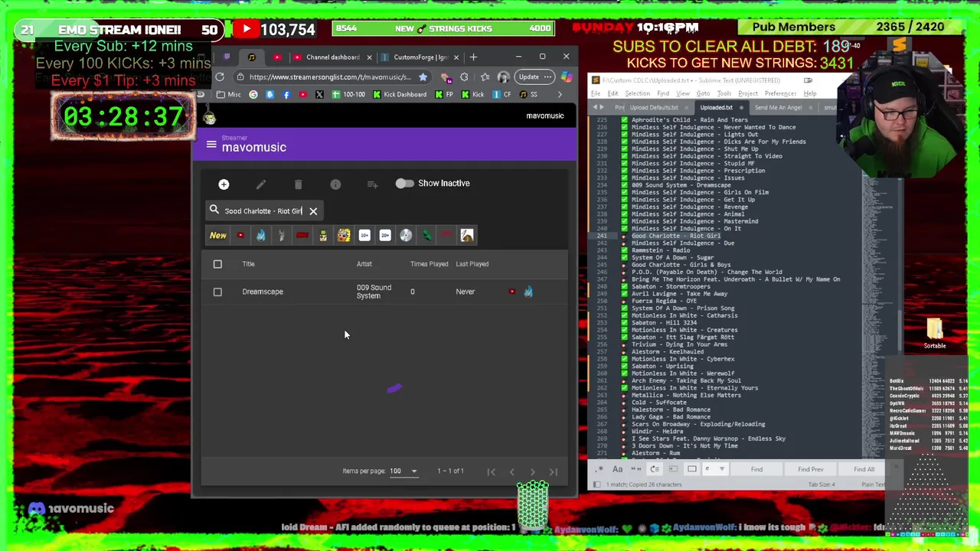Open items per page dropdown
The width and height of the screenshot is (980, 551).
tap(404, 471)
